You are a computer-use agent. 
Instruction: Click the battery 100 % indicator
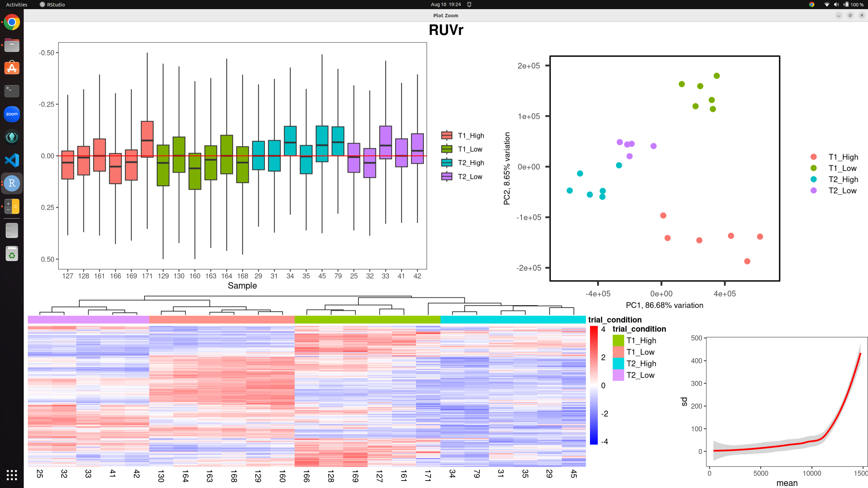[853, 4]
